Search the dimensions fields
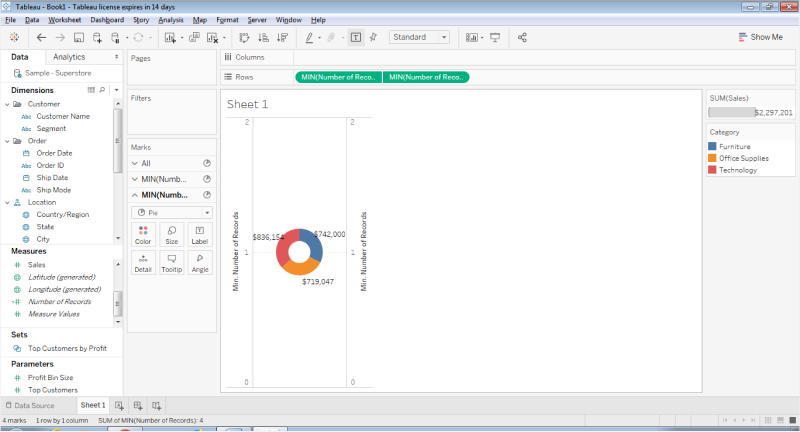 click(102, 90)
